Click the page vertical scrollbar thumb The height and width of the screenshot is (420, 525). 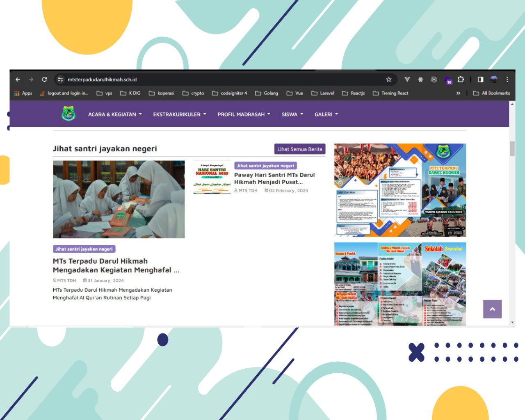point(512,148)
